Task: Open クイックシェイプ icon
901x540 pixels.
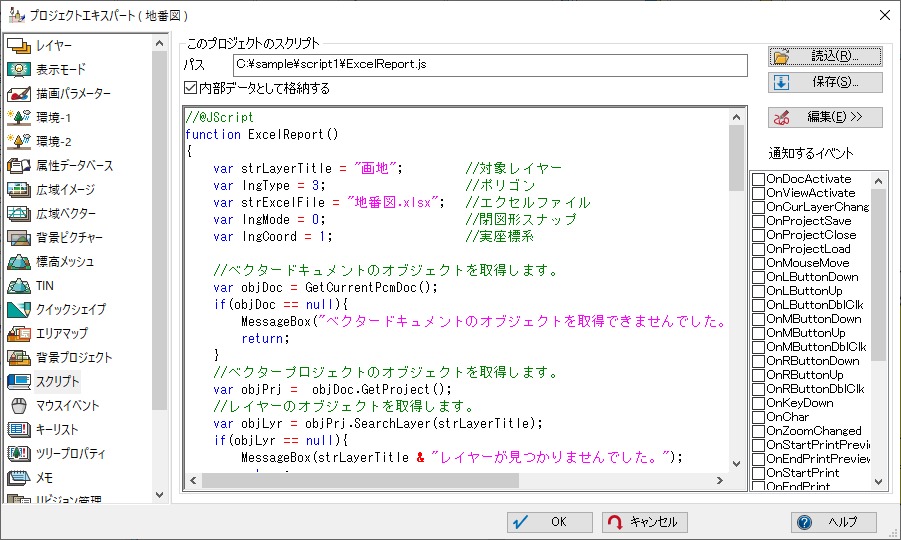Action: coord(19,310)
